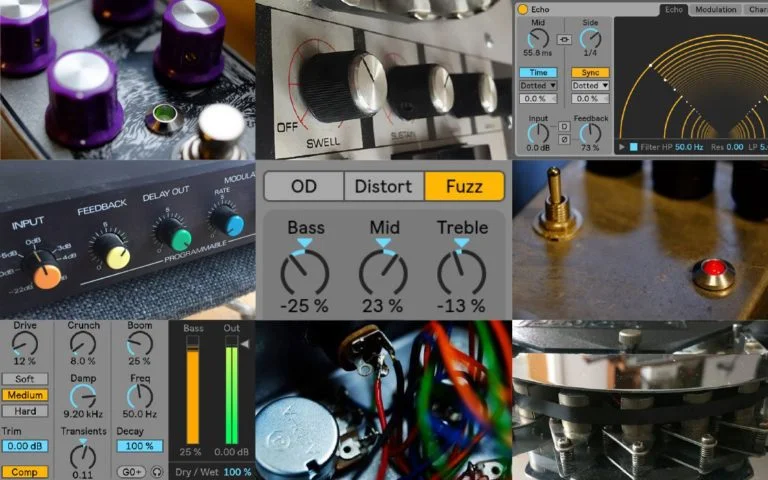Click the Trim 0.00 dB field
The width and height of the screenshot is (768, 480).
pos(24,446)
